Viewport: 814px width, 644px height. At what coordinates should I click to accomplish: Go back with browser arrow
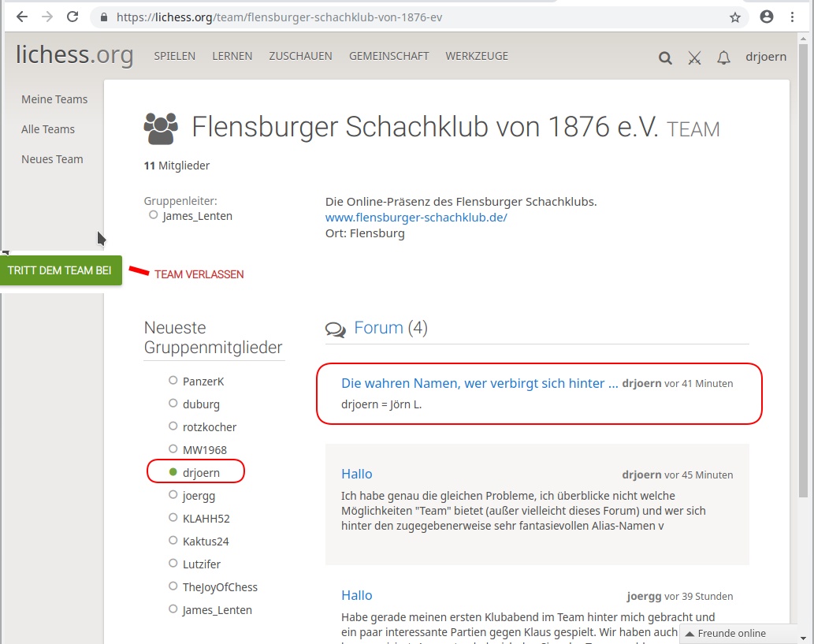click(x=22, y=17)
